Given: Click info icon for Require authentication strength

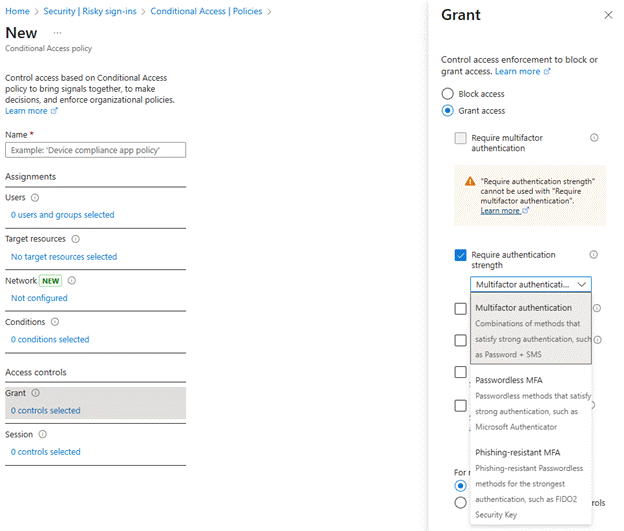Looking at the screenshot, I should [594, 255].
